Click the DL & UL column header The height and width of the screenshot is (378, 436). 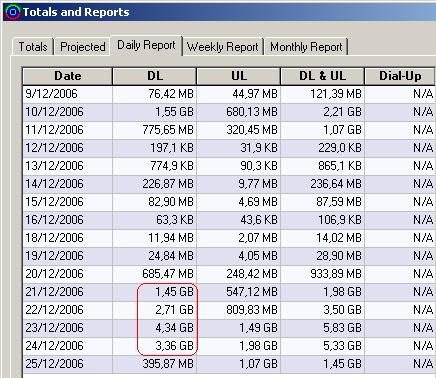pyautogui.click(x=322, y=76)
